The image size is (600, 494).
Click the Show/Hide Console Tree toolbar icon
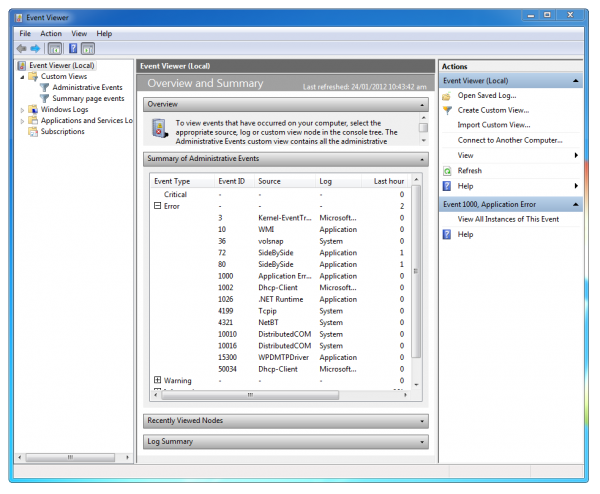pyautogui.click(x=54, y=48)
